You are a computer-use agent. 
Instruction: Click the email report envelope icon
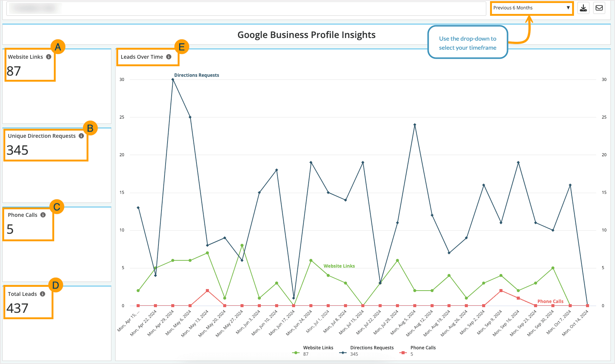pos(599,8)
